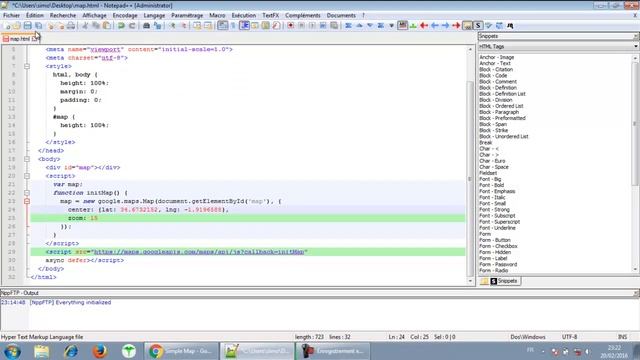This screenshot has height=360, width=640.
Task: Open Internet Explorer from the taskbar
Action: [70, 351]
